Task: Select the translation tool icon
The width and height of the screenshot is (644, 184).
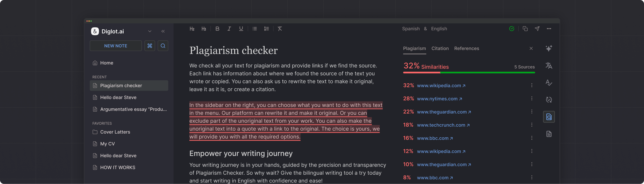Action: coord(549,66)
